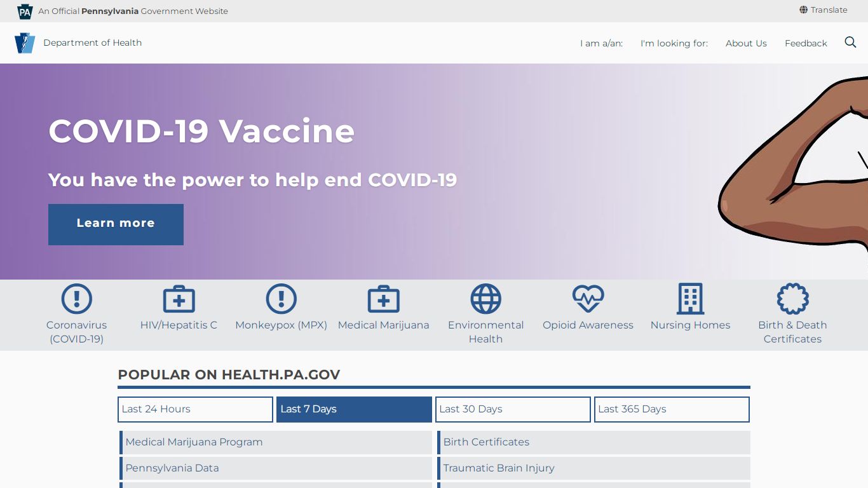Select the Opioid Awareness heart icon
Image resolution: width=868 pixels, height=488 pixels.
click(588, 299)
